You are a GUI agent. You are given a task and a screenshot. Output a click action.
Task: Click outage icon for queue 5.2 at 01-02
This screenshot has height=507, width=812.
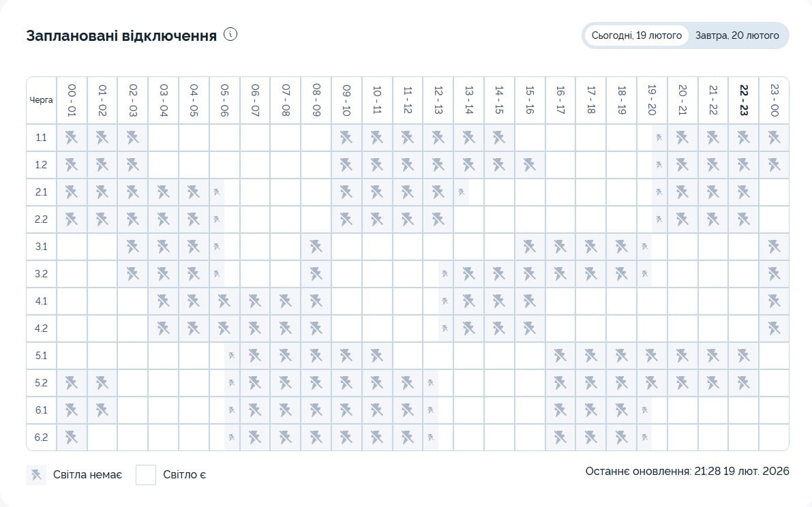pyautogui.click(x=102, y=383)
